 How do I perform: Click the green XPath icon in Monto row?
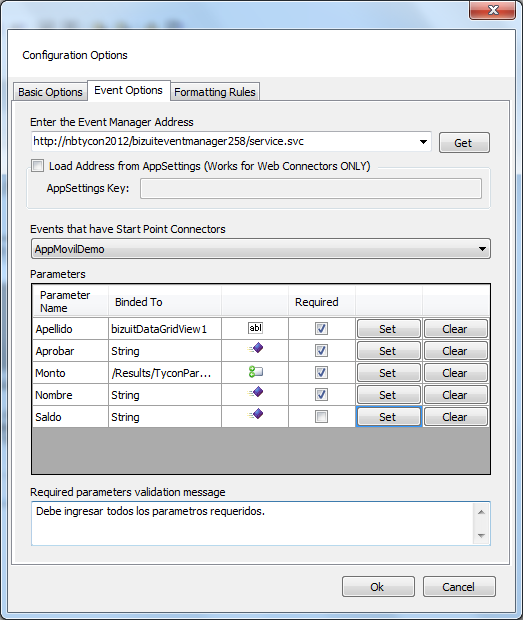255,372
